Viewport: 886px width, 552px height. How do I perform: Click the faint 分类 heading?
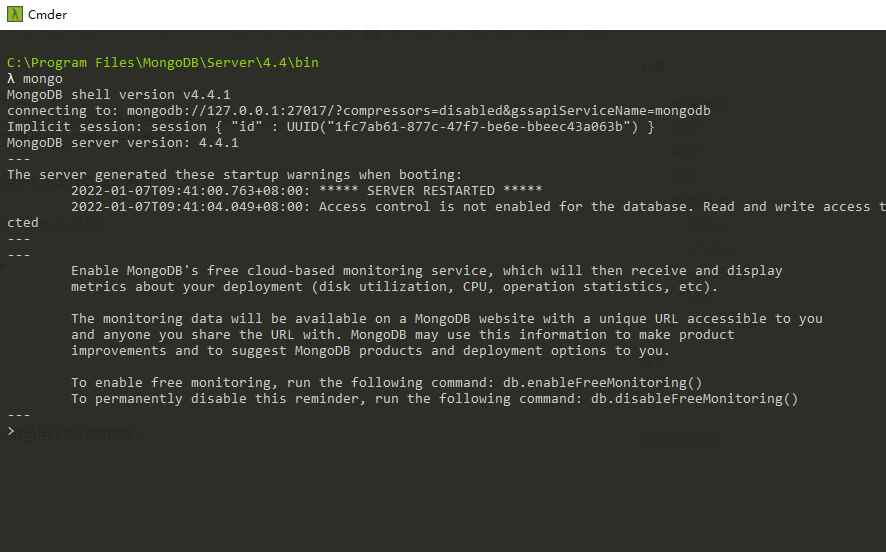tap(653, 67)
